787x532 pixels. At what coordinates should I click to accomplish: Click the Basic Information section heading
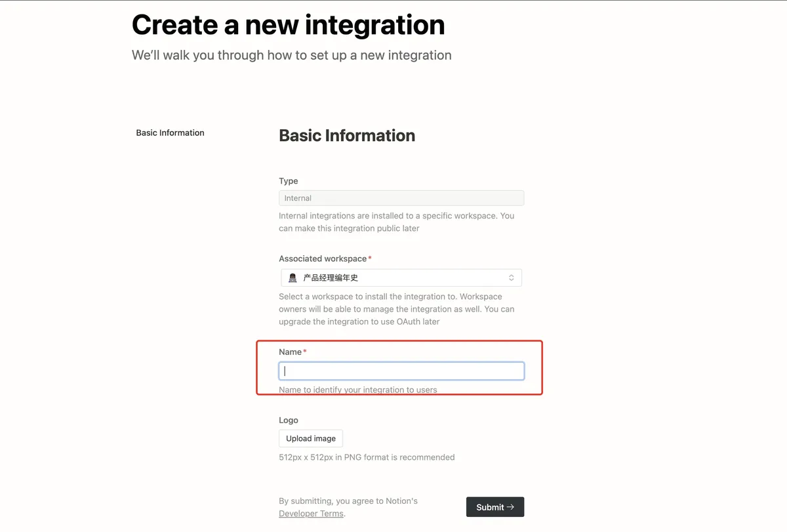click(x=347, y=136)
